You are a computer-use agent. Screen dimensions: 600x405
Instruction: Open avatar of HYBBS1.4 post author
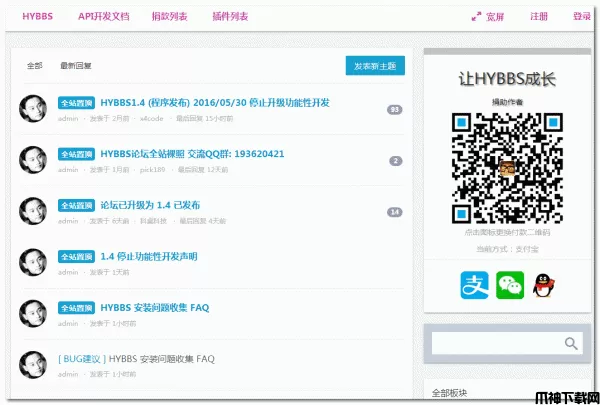(x=34, y=109)
